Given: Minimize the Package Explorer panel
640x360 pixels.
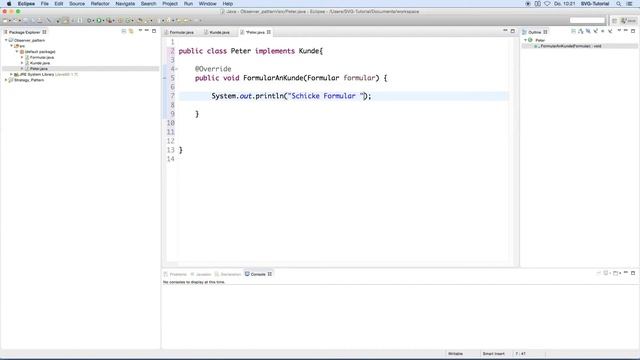Looking at the screenshot, I should pyautogui.click(x=147, y=31).
